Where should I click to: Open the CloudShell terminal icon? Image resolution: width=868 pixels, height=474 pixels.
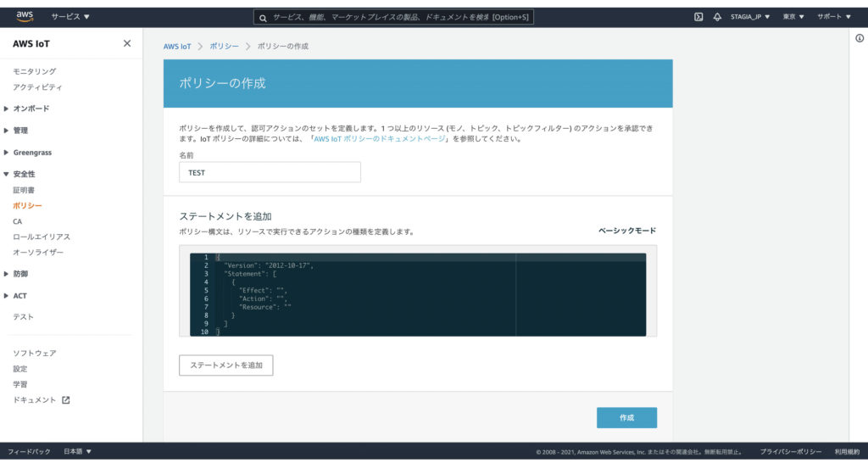pos(698,17)
